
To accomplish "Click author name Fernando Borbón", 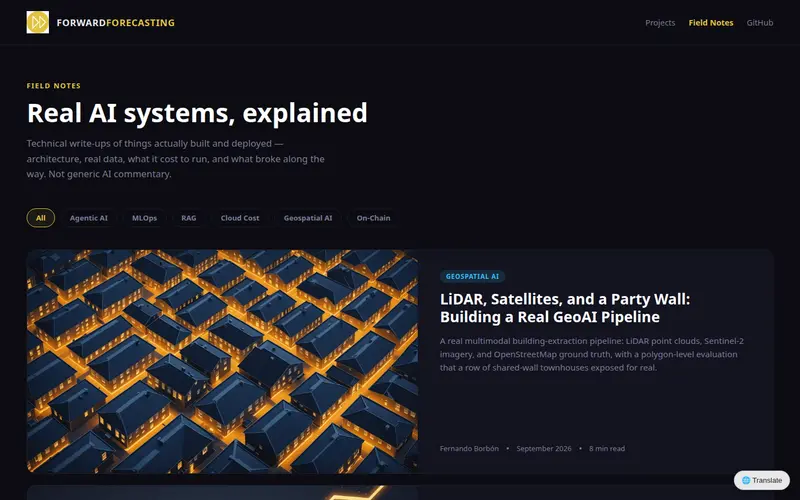I will click(469, 448).
